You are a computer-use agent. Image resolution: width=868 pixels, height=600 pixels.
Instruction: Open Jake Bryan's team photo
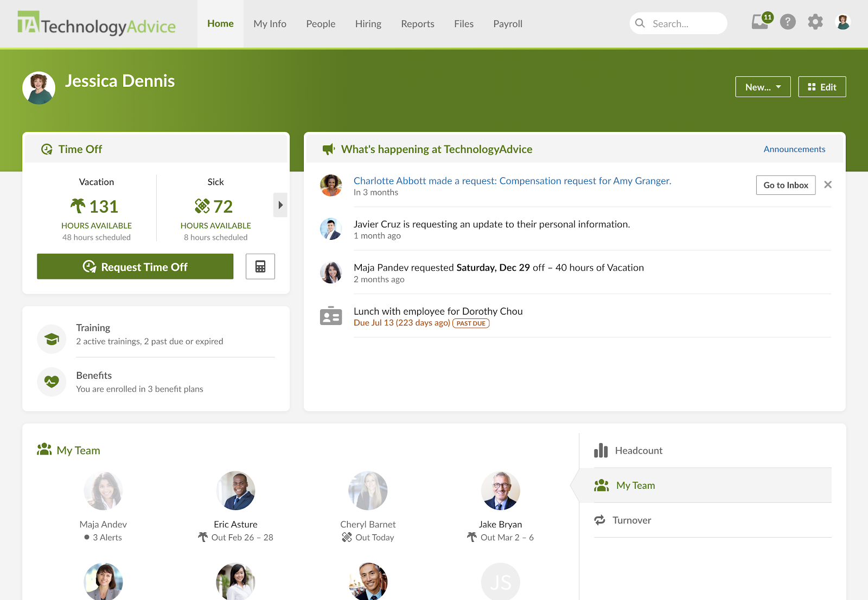(x=500, y=490)
